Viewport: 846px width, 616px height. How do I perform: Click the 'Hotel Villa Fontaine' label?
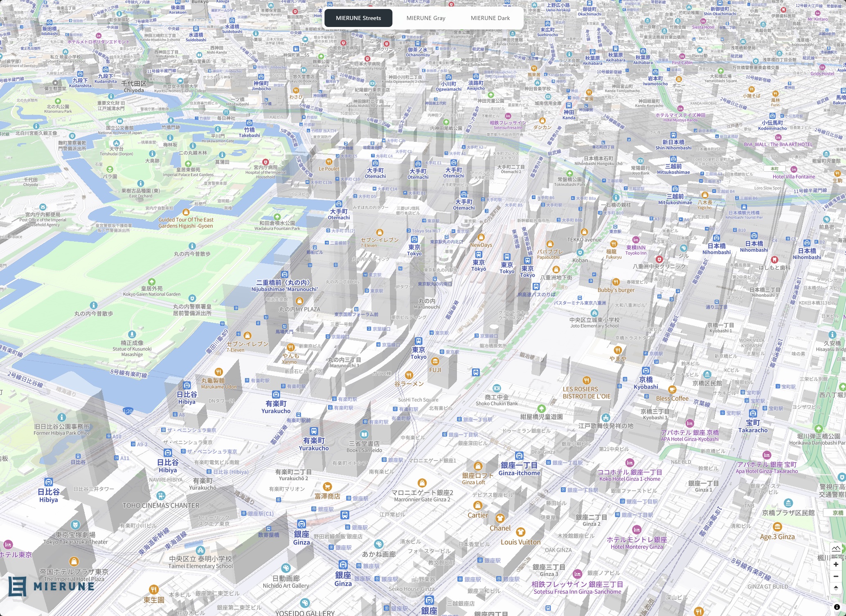(794, 177)
